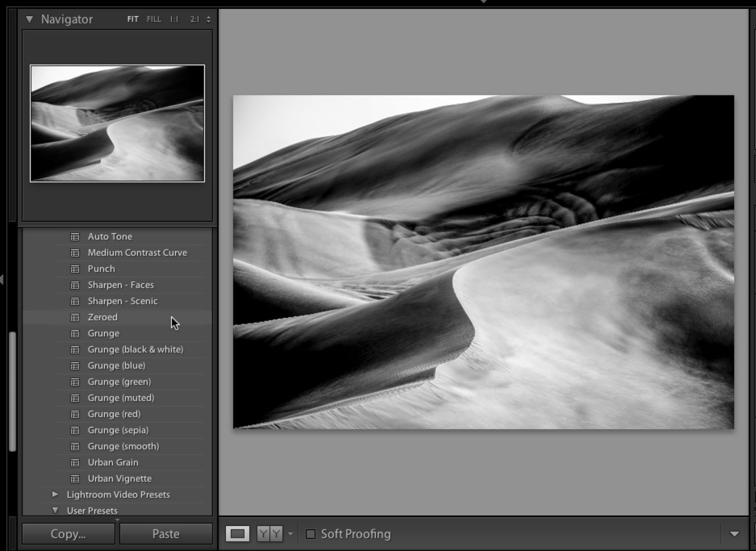Click the preset icon beside Sharpen - Faces
The width and height of the screenshot is (756, 551).
(x=75, y=285)
